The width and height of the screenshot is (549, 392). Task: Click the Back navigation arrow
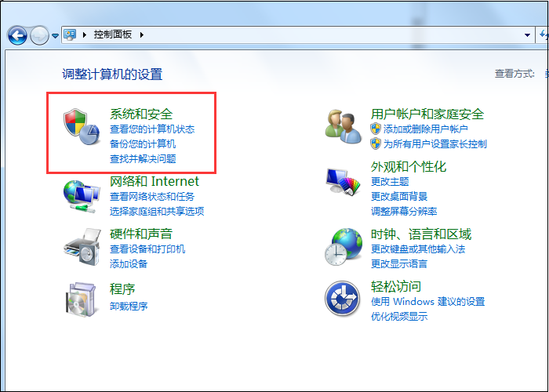(x=17, y=35)
